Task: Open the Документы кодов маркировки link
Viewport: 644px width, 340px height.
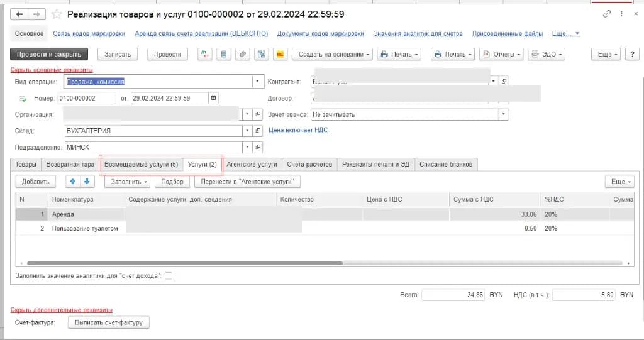Action: tap(320, 34)
